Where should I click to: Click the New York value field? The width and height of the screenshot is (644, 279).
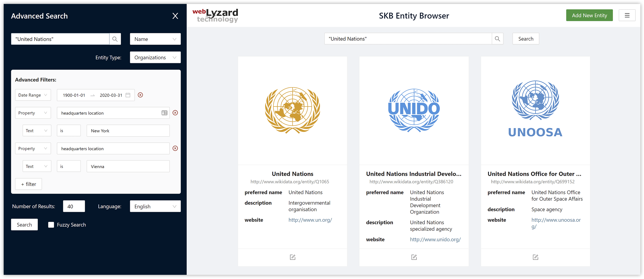(128, 131)
